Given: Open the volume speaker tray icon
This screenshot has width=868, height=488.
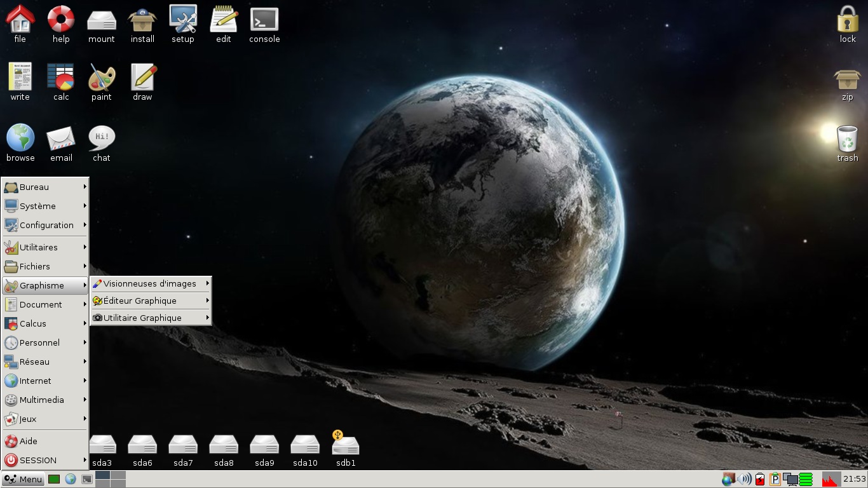Looking at the screenshot, I should point(744,479).
